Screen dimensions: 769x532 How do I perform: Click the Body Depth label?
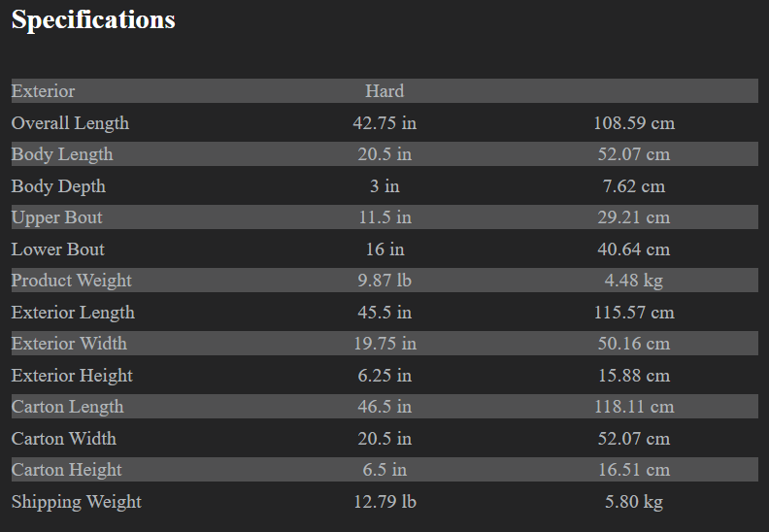click(58, 186)
